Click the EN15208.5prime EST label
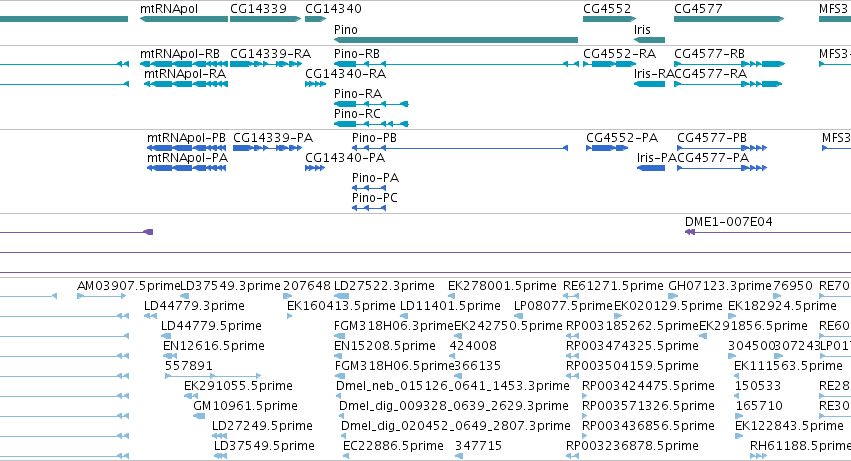The width and height of the screenshot is (851, 461). pos(385,346)
